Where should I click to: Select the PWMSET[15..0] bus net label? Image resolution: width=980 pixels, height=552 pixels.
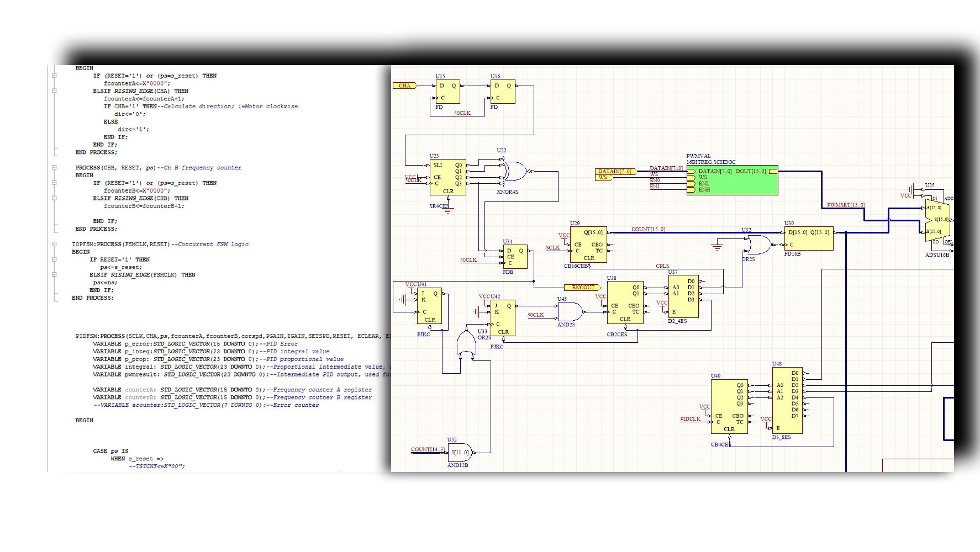pyautogui.click(x=845, y=204)
